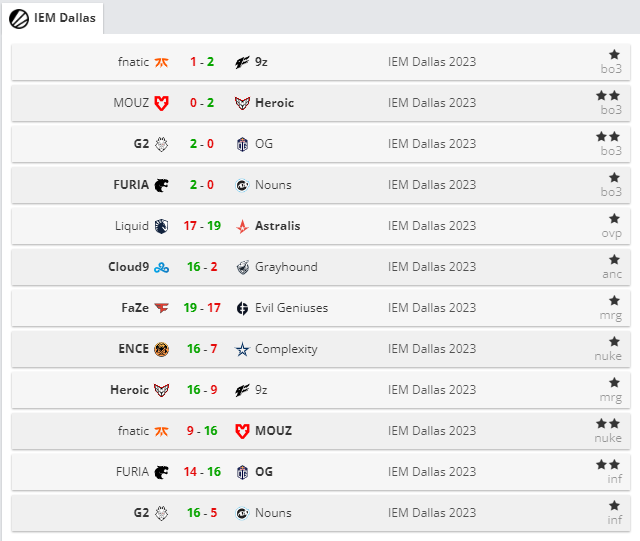Image resolution: width=640 pixels, height=541 pixels.
Task: Click the OG team name in FURIA 14 - 16 row
Action: click(x=264, y=472)
